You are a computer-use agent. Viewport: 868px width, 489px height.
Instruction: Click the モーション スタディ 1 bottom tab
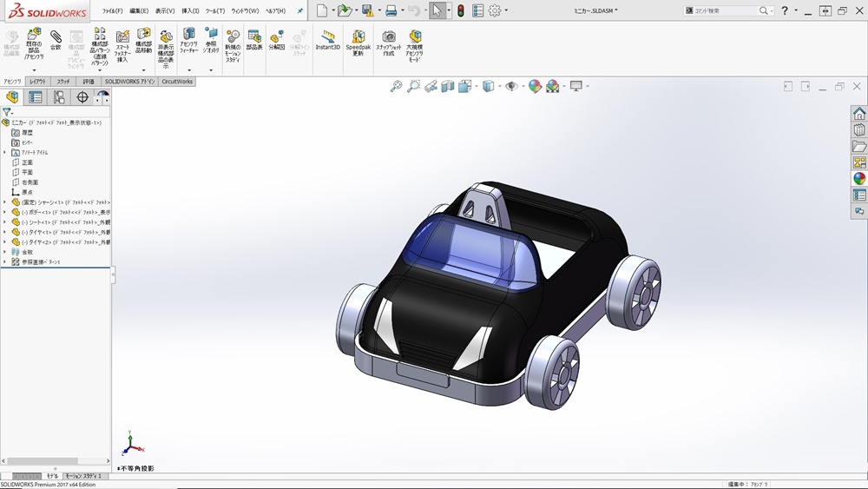click(x=83, y=476)
